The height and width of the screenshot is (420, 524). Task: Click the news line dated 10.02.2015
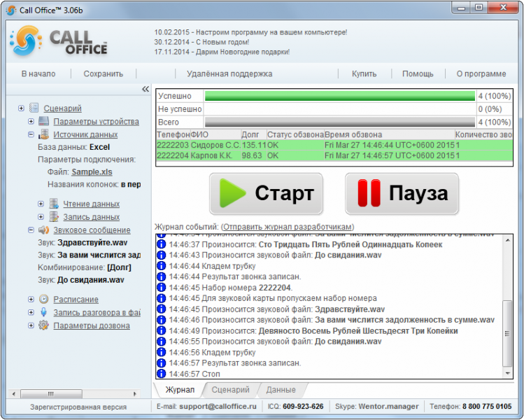click(250, 32)
